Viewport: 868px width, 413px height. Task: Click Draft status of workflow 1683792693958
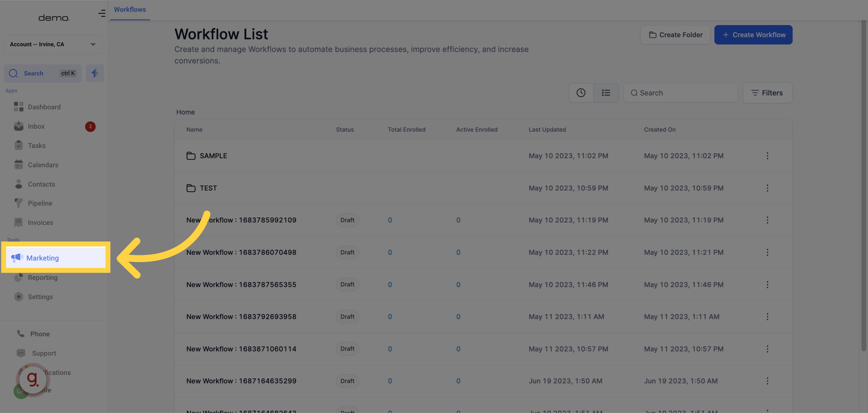point(348,317)
